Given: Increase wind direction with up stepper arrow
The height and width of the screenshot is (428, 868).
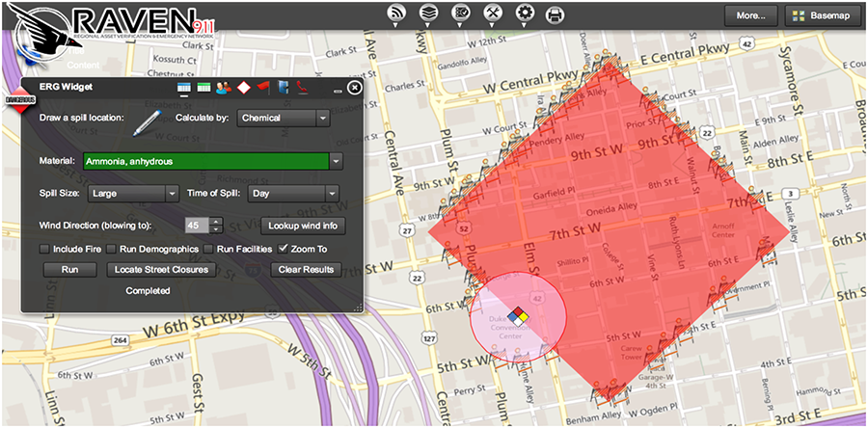Looking at the screenshot, I should [x=216, y=222].
